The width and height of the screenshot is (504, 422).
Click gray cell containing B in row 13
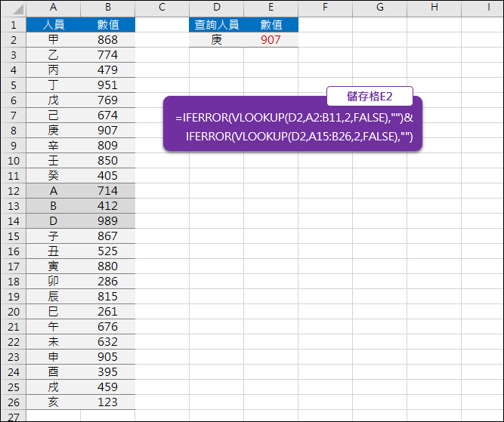54,206
